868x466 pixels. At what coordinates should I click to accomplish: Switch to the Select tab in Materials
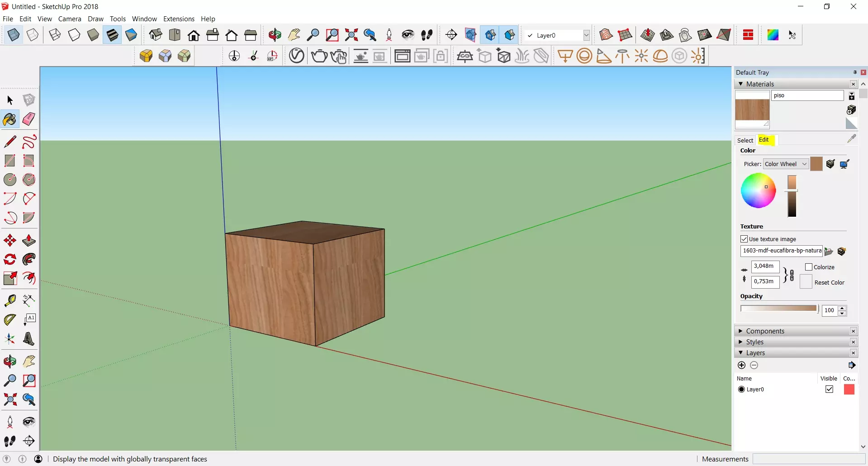coord(745,140)
